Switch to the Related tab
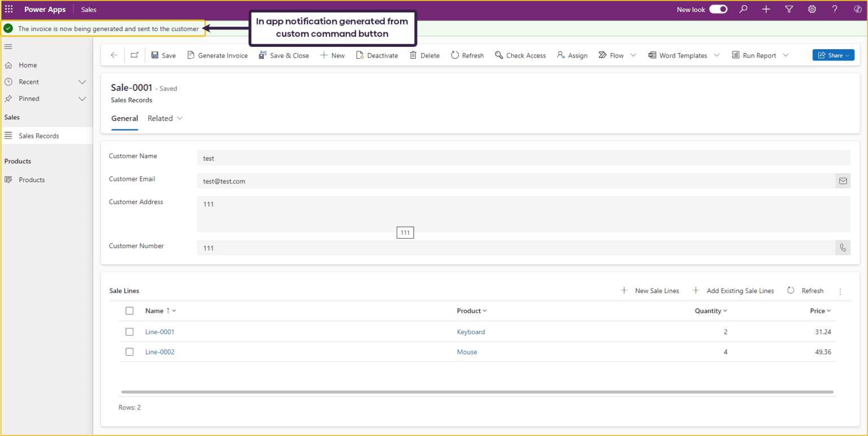868x436 pixels. 160,118
